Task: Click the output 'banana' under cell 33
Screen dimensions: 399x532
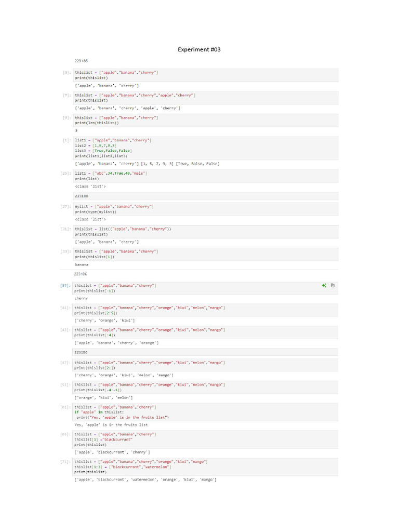Action: tap(82, 264)
